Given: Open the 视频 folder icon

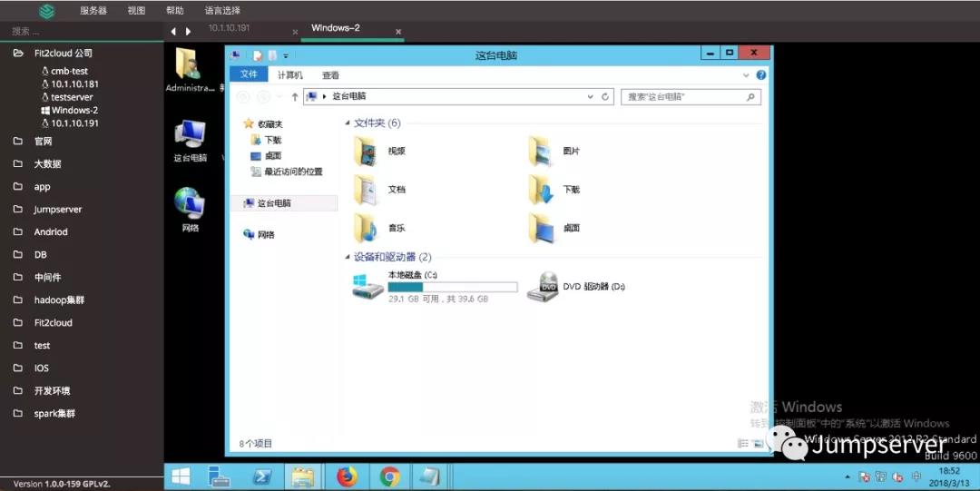Looking at the screenshot, I should coord(366,152).
